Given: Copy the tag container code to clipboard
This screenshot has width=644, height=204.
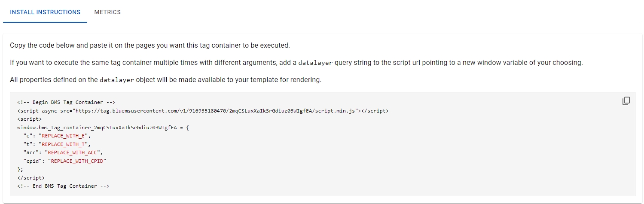Looking at the screenshot, I should 626,101.
